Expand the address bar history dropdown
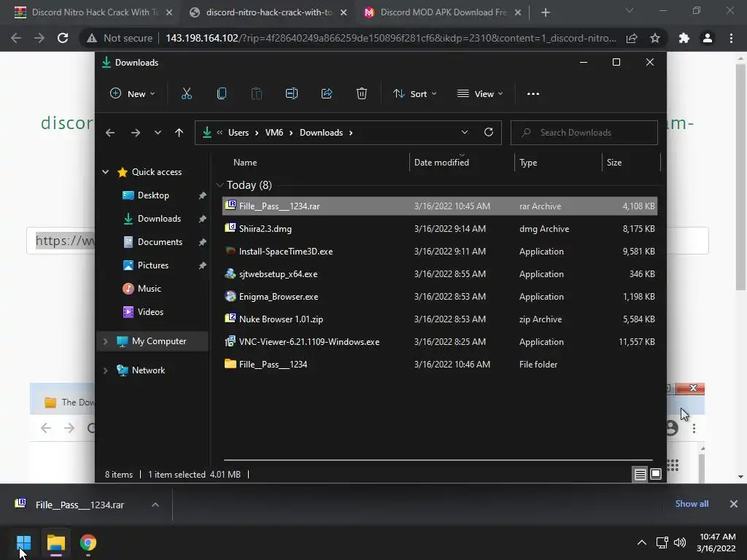 (465, 133)
